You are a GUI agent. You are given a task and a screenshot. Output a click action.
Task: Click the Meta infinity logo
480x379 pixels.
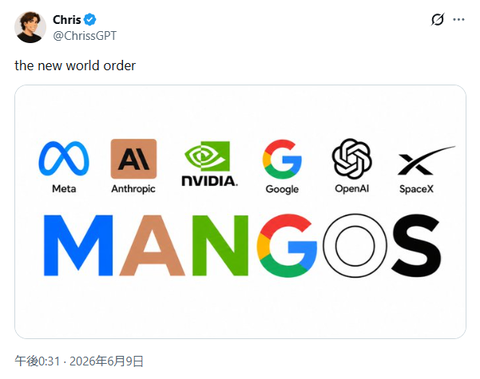click(64, 158)
